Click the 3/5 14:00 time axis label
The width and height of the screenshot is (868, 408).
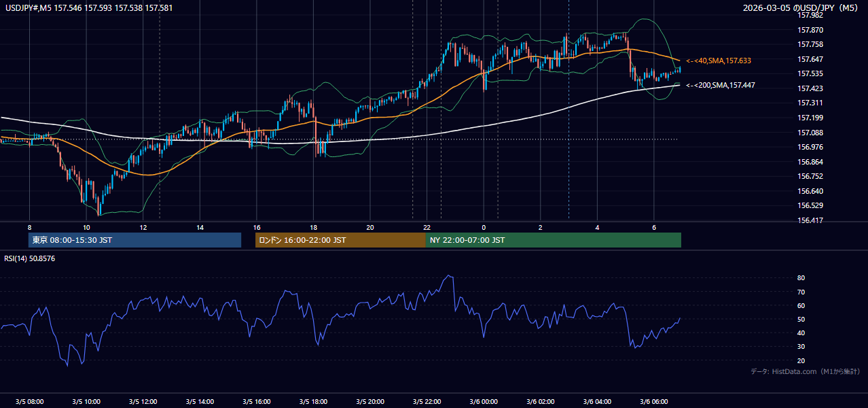pos(200,401)
